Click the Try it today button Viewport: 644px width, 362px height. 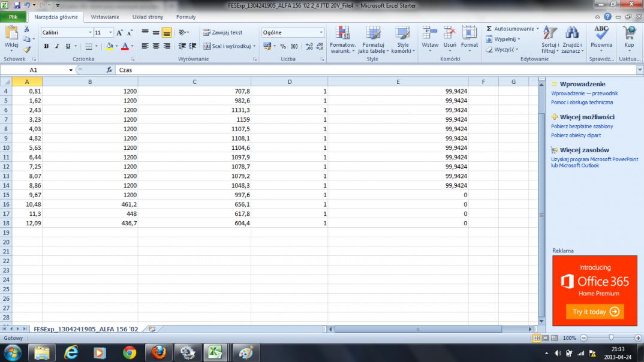(594, 312)
